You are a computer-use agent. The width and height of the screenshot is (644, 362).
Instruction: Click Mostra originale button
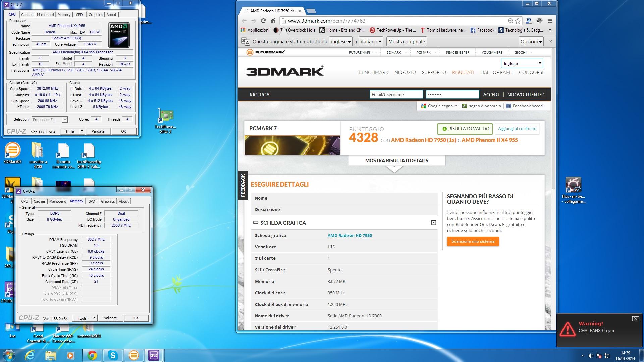(x=407, y=42)
